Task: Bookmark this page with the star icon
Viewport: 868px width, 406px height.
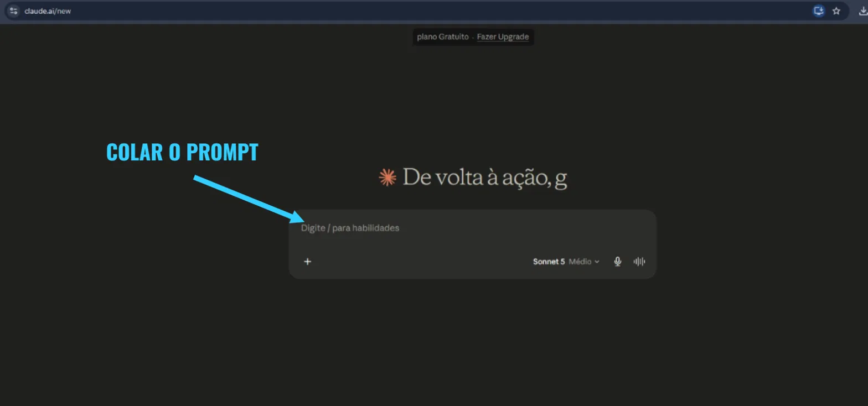Action: click(836, 11)
